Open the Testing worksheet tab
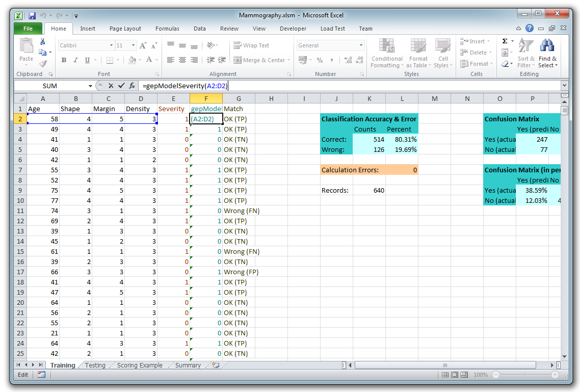Screen dimensions: 580x392 [x=95, y=365]
